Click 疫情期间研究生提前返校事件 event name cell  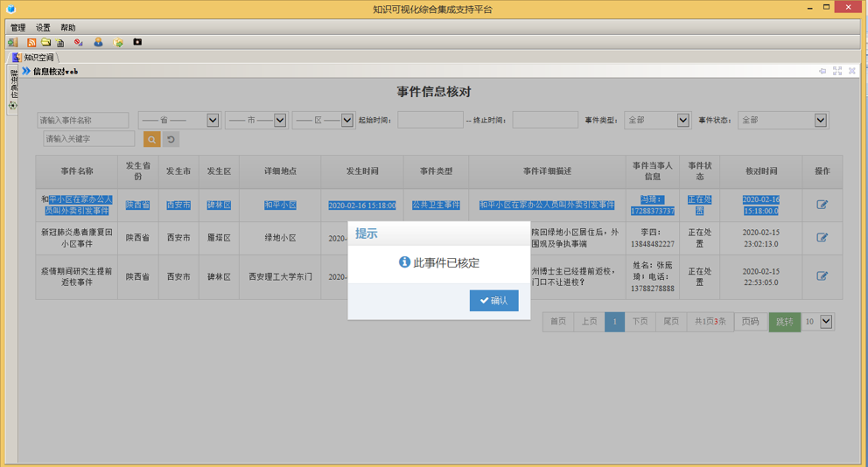[x=77, y=276]
